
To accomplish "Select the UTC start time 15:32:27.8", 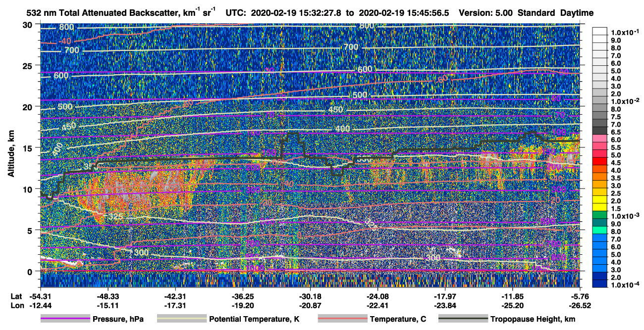I will 320,13.
